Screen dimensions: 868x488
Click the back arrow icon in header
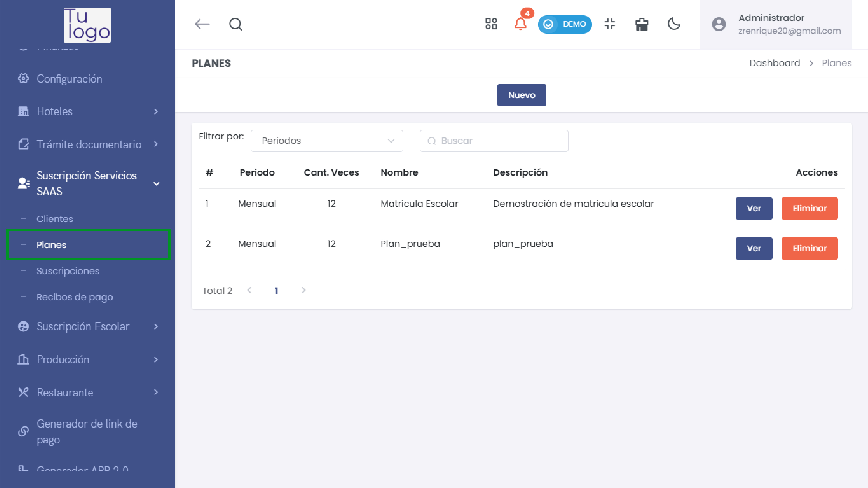coord(202,24)
